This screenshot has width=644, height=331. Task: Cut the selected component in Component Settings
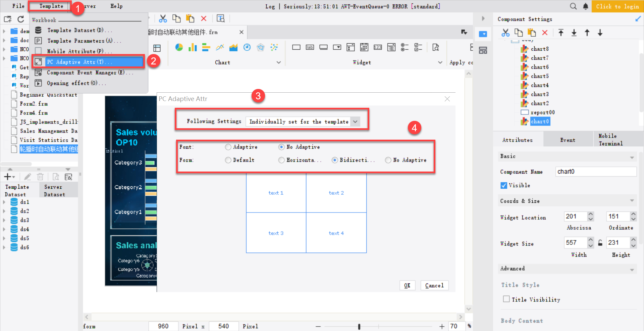pyautogui.click(x=505, y=33)
